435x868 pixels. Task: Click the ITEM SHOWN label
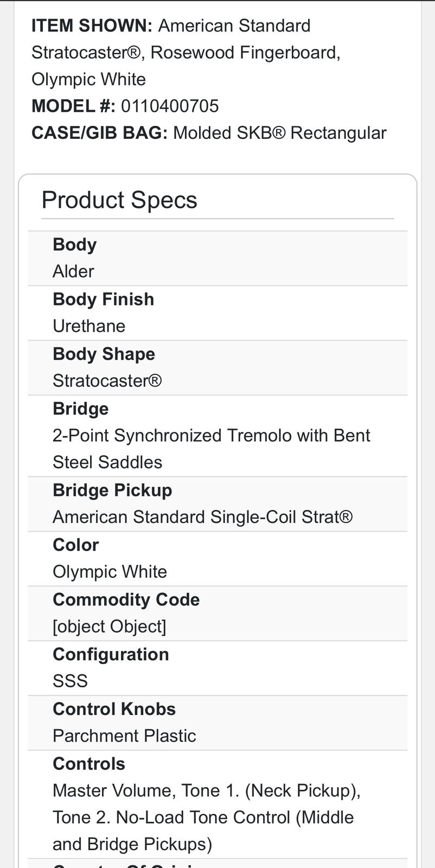coord(92,25)
